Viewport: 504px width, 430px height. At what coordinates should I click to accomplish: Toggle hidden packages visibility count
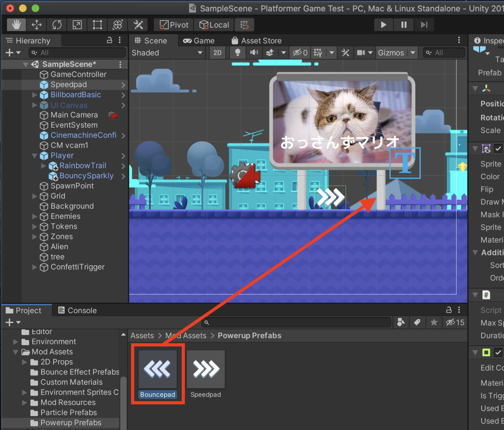coord(455,322)
